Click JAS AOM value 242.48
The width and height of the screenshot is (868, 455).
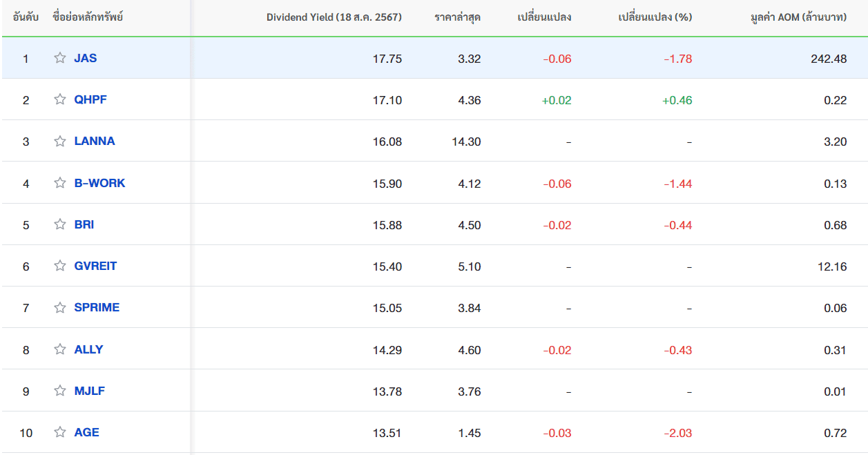click(x=829, y=59)
